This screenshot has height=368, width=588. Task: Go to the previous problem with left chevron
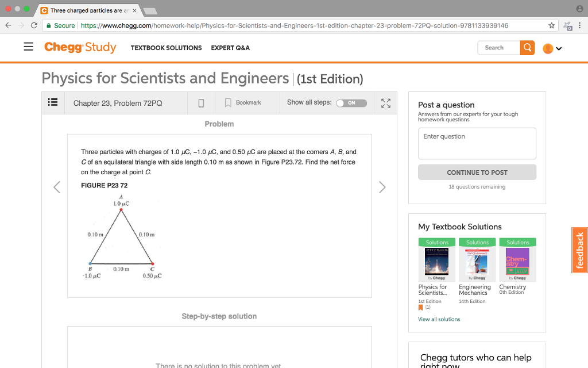56,187
